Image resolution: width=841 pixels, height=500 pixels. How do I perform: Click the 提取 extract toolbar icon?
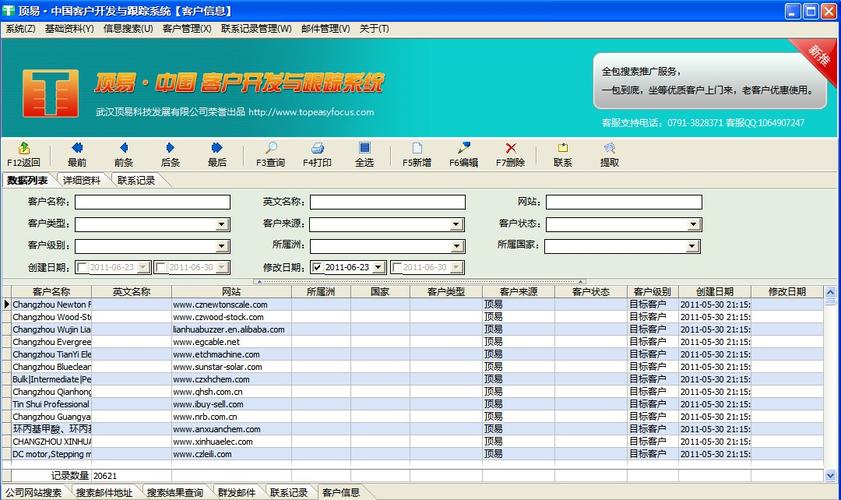pyautogui.click(x=609, y=155)
